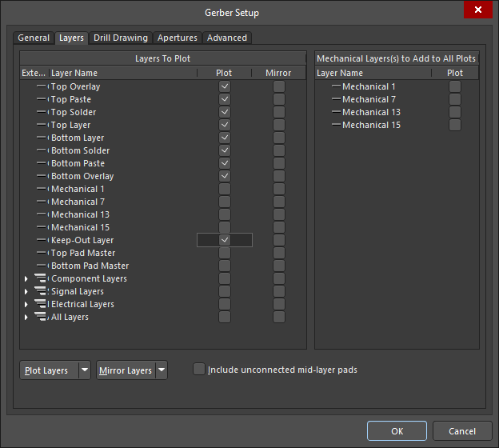This screenshot has height=448, width=499.
Task: Check Plot for Mechanical 15 in Layers To Plot
Action: (x=225, y=227)
